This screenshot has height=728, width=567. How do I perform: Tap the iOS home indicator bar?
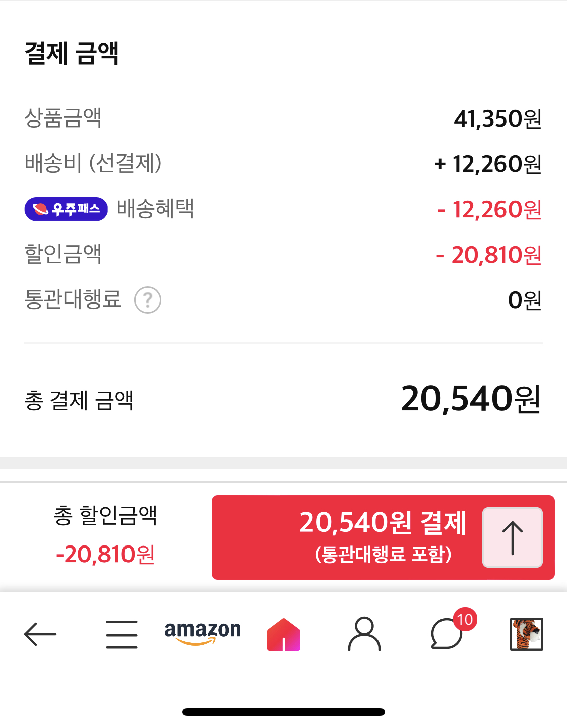click(284, 712)
